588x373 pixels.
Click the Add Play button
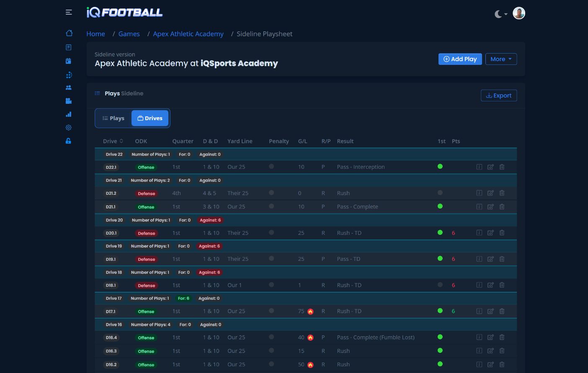(x=460, y=59)
